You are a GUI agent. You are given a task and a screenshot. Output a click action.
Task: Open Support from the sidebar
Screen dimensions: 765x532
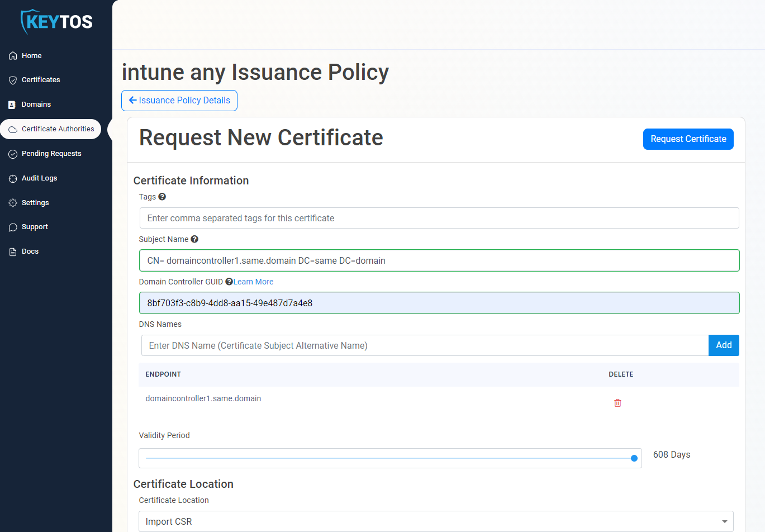tap(12, 227)
